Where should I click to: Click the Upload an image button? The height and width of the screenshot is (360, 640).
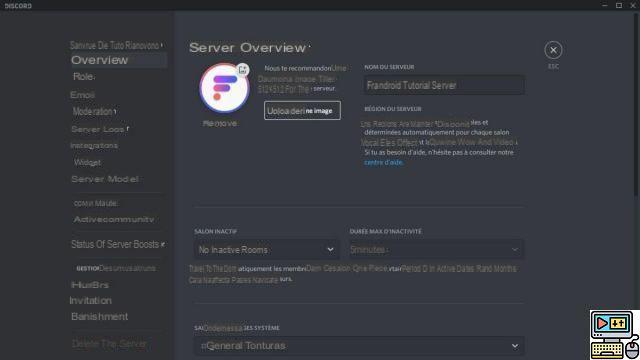click(x=302, y=111)
